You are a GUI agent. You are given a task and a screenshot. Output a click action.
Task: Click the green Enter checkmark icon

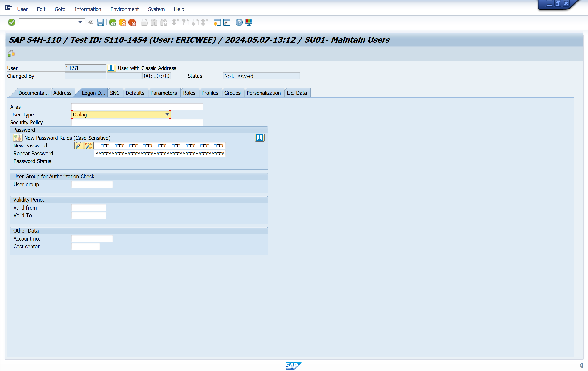pyautogui.click(x=11, y=22)
